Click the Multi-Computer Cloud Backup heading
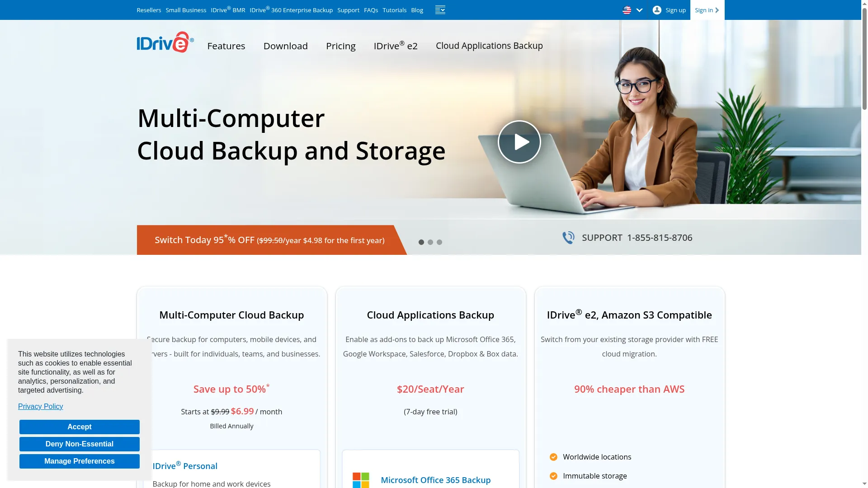 (x=231, y=315)
